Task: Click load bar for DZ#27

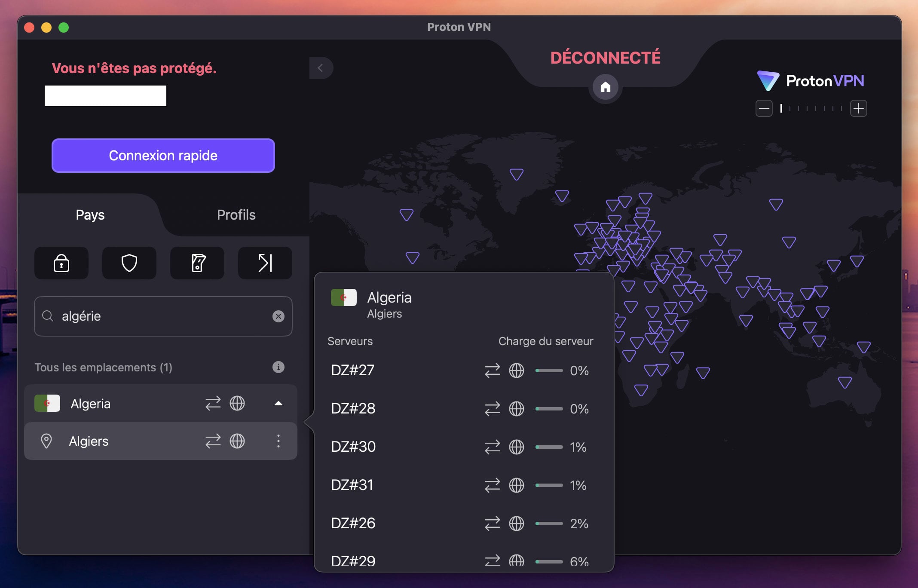Action: coord(549,370)
